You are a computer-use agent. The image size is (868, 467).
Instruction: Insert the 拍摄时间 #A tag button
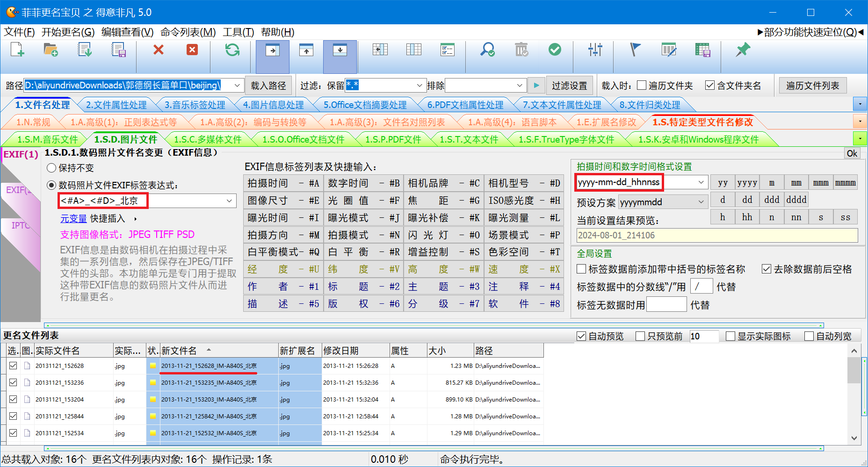283,183
